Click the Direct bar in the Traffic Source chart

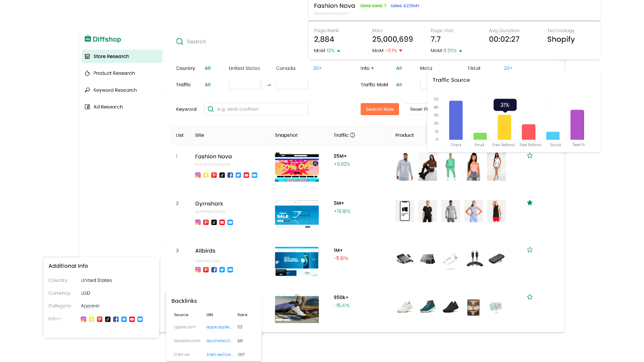point(456,120)
